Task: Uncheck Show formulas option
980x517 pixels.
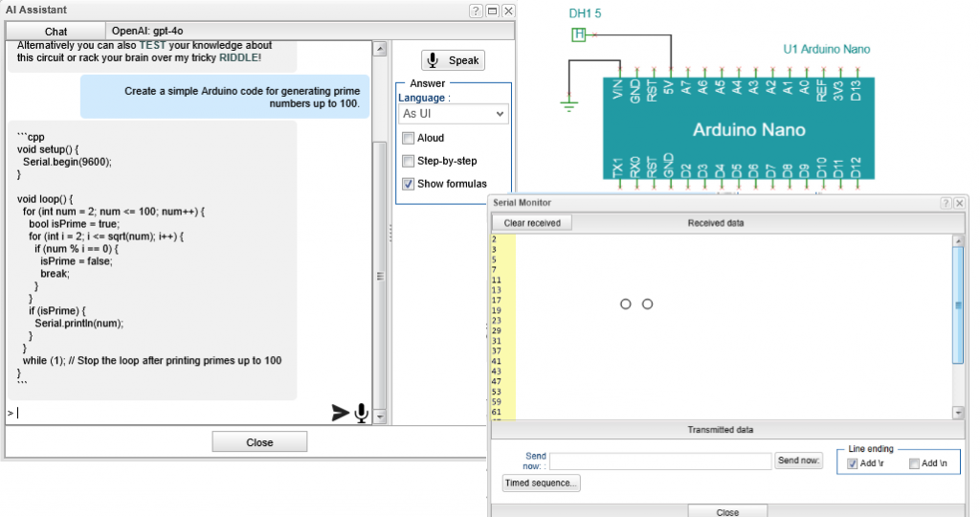Action: click(x=408, y=184)
